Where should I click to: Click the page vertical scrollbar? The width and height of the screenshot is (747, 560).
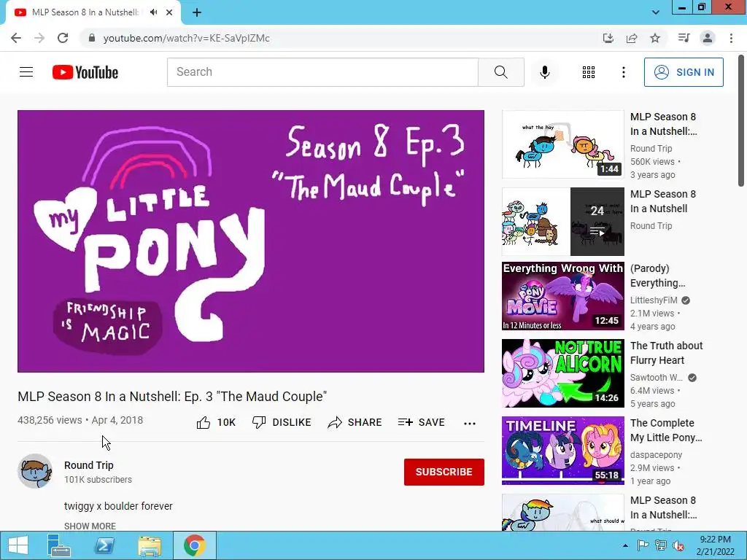tap(741, 119)
